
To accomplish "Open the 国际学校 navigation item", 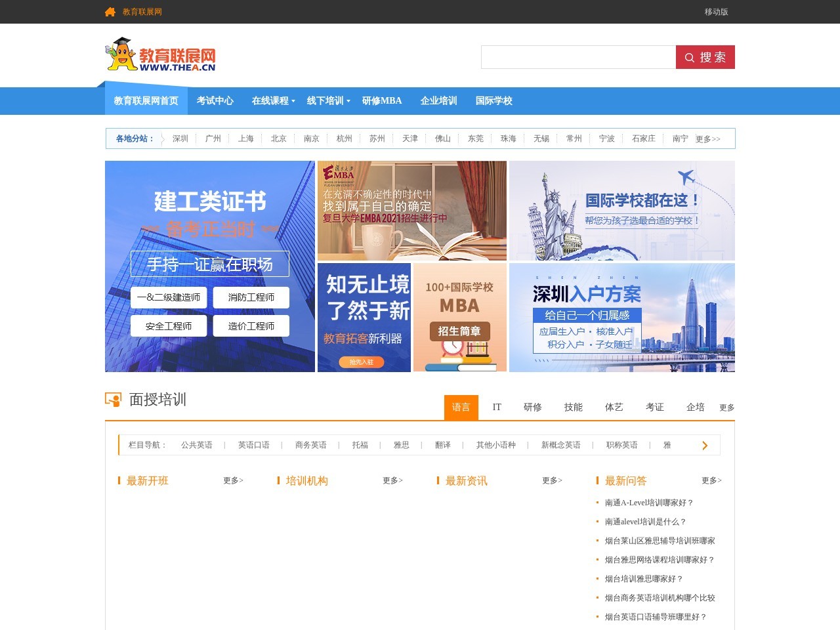I will (x=494, y=100).
